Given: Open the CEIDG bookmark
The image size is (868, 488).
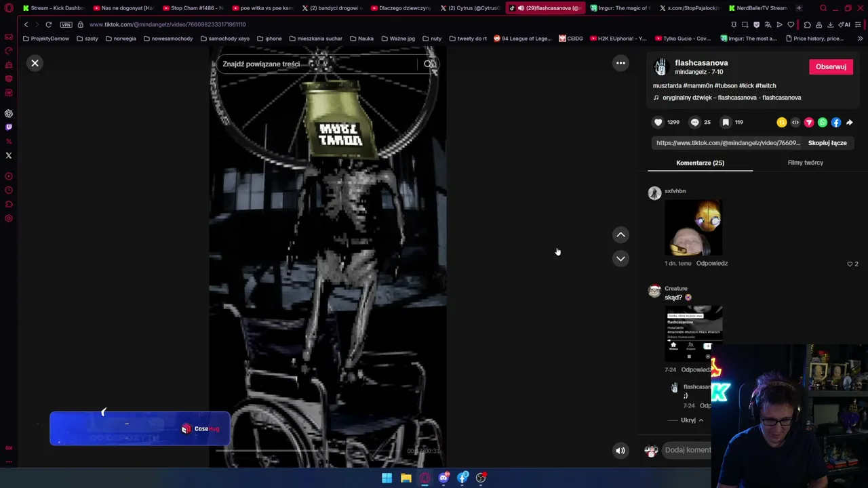Looking at the screenshot, I should (571, 39).
